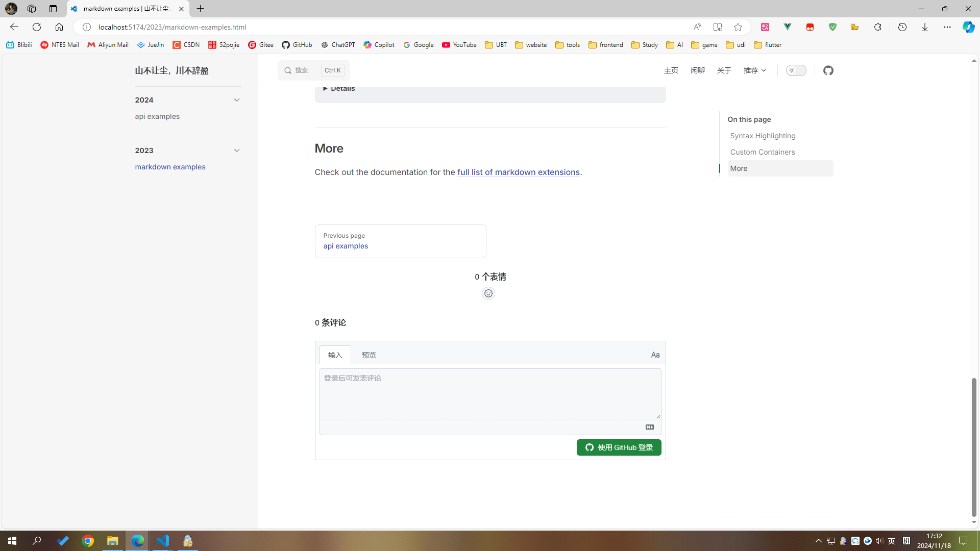Click the download icon in browser toolbar
Viewport: 980px width, 551px height.
click(x=924, y=27)
